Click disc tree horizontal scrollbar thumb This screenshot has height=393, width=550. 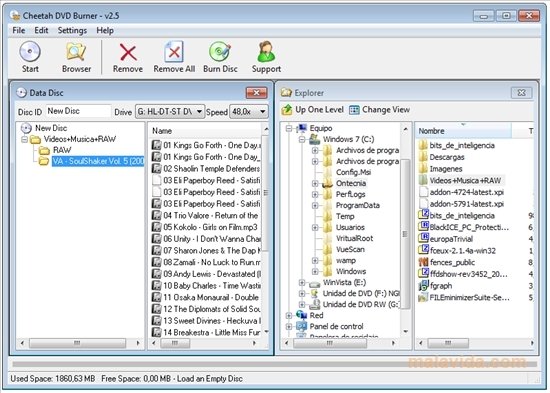pos(77,343)
